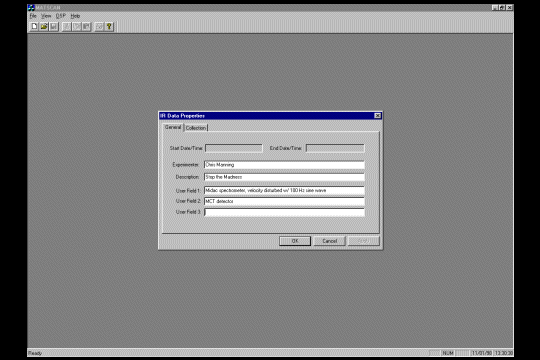Click the Print toolbar icon
Screen dimensions: 540x360
click(x=99, y=27)
